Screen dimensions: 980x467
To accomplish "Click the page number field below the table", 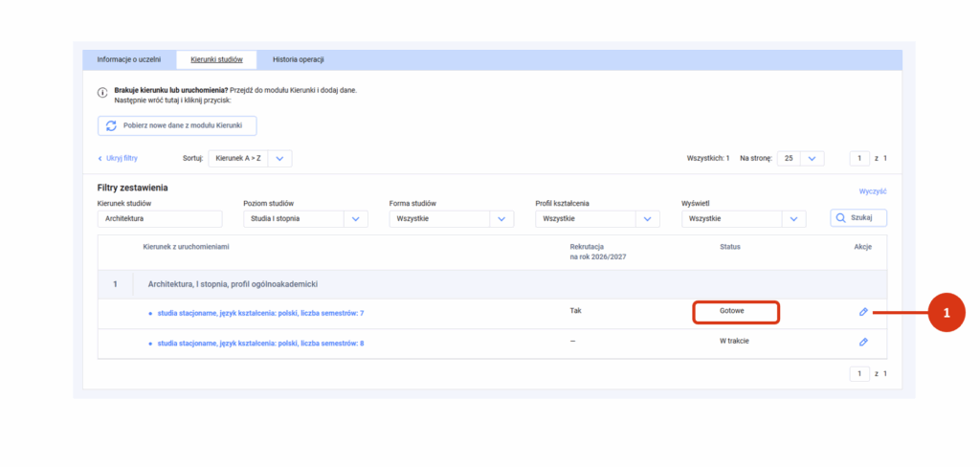I will [859, 373].
